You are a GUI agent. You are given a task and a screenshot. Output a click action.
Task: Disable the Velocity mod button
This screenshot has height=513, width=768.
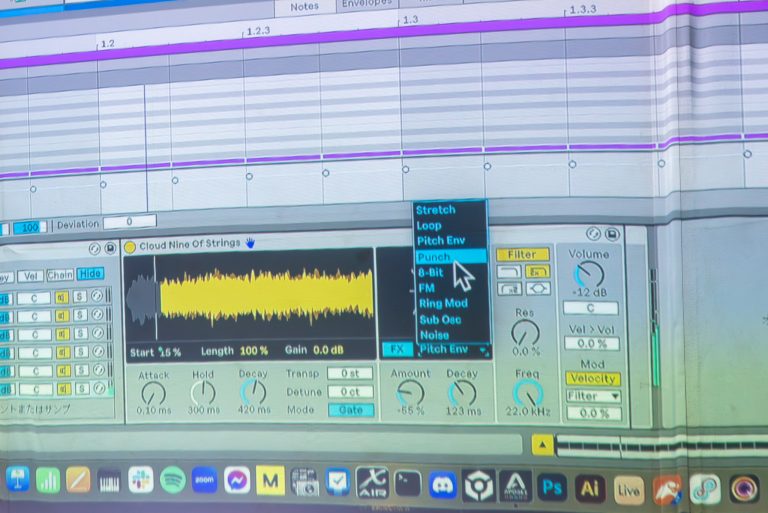[593, 378]
